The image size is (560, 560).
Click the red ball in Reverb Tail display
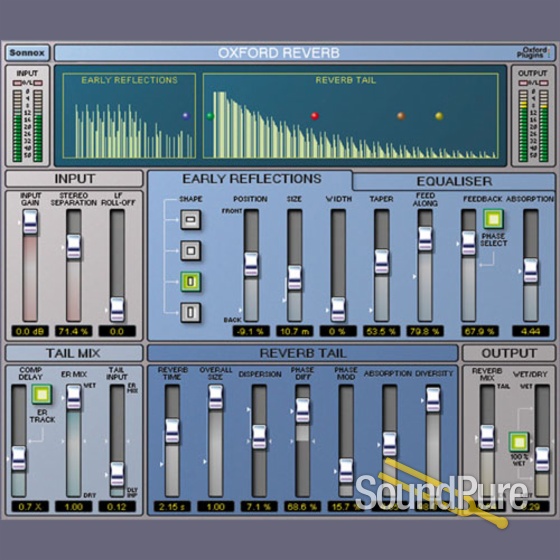pos(315,116)
